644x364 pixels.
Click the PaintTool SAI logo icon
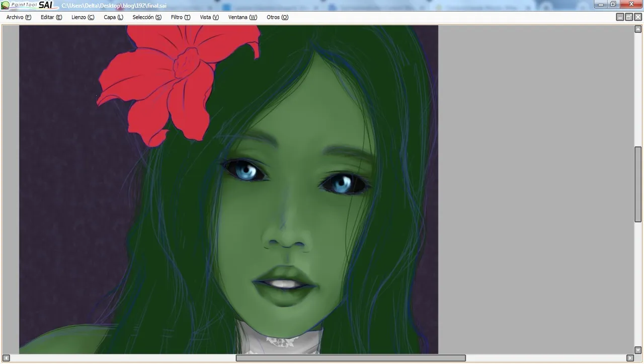[x=5, y=5]
